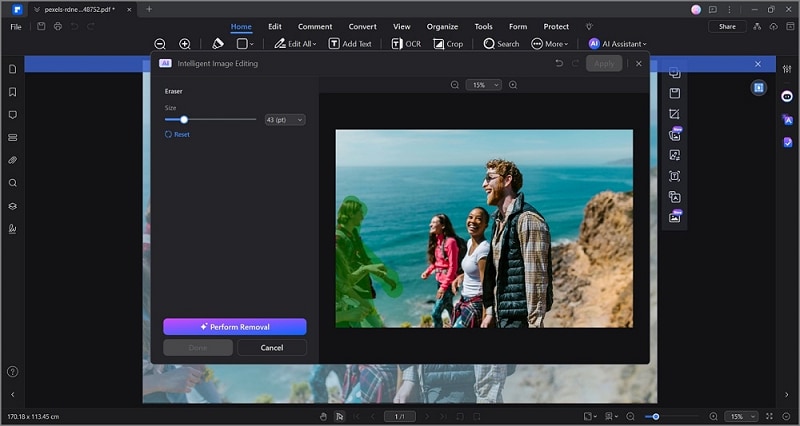Open the bookmarks panel in sidebar
Viewport: 800px width, 426px height.
pos(13,92)
